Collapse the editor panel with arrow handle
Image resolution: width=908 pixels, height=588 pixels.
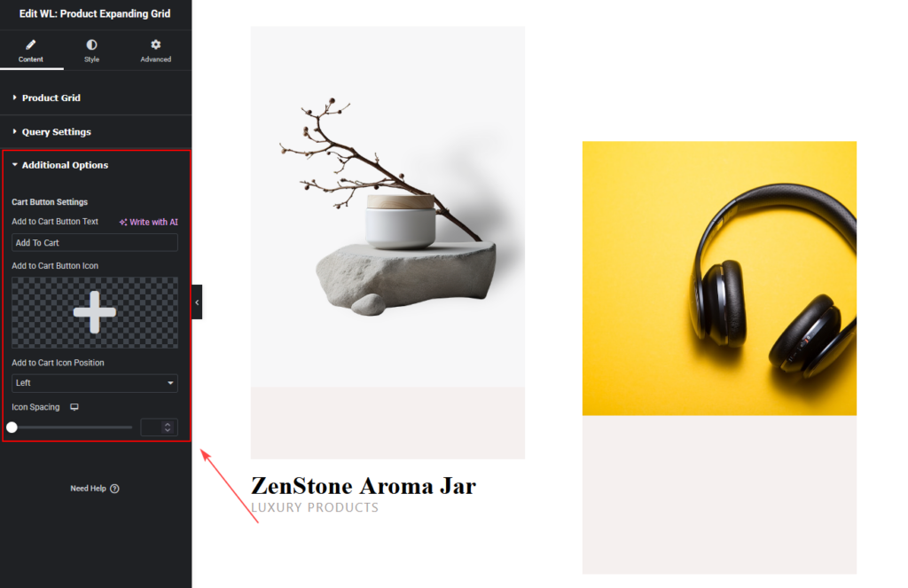point(197,302)
